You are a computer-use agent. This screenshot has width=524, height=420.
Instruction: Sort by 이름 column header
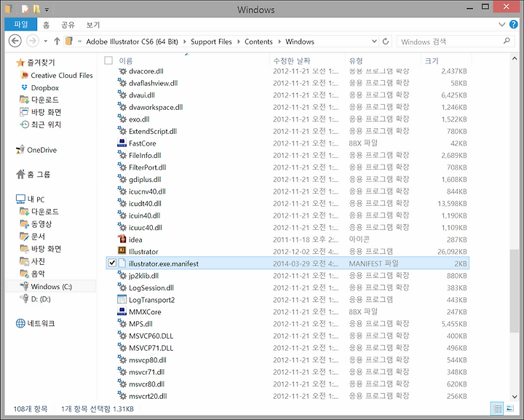(x=126, y=61)
